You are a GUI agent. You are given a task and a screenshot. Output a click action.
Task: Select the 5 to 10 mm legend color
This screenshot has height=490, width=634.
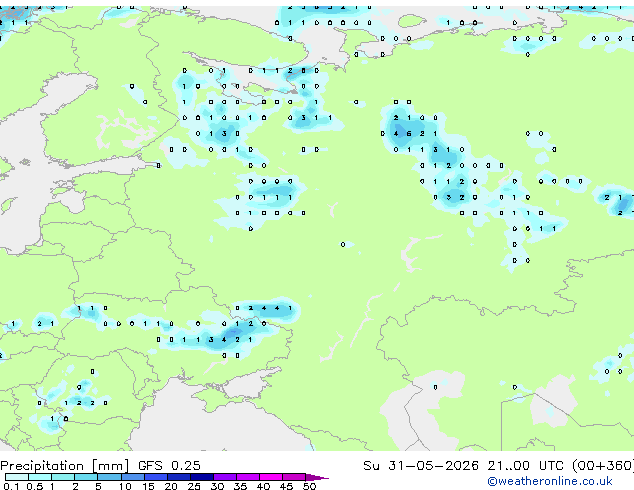pyautogui.click(x=109, y=477)
